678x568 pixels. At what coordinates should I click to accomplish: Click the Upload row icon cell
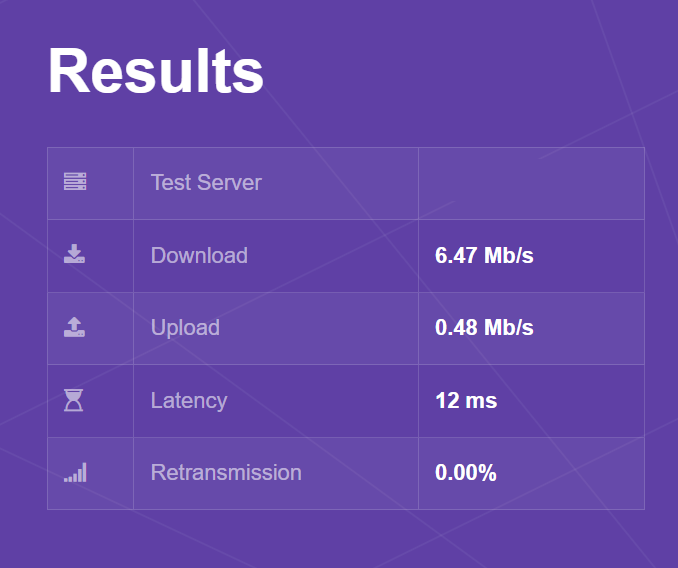90,329
